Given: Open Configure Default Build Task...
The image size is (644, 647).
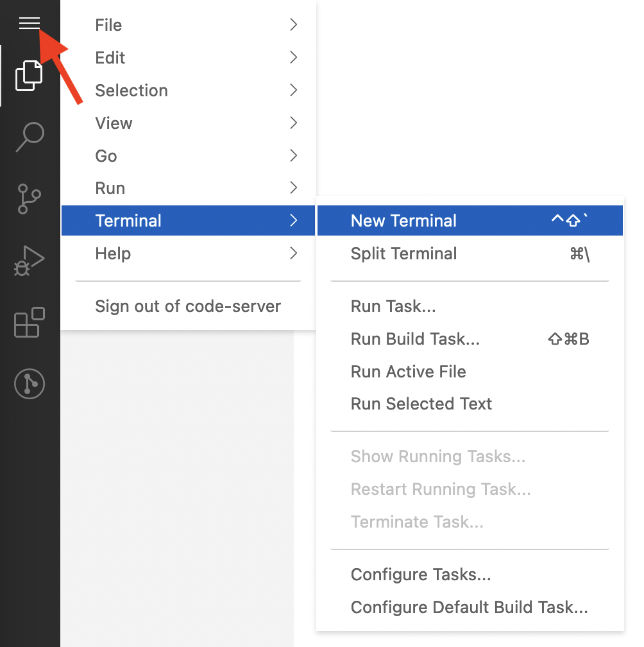Looking at the screenshot, I should pyautogui.click(x=469, y=607).
